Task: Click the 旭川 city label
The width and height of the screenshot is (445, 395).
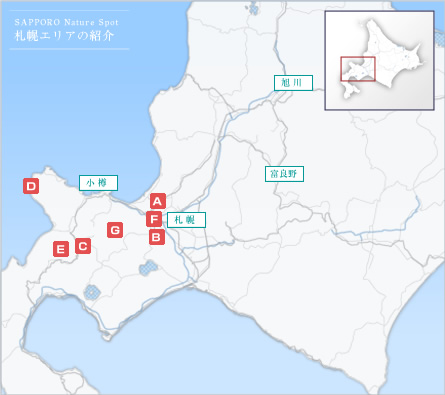Action: [293, 83]
